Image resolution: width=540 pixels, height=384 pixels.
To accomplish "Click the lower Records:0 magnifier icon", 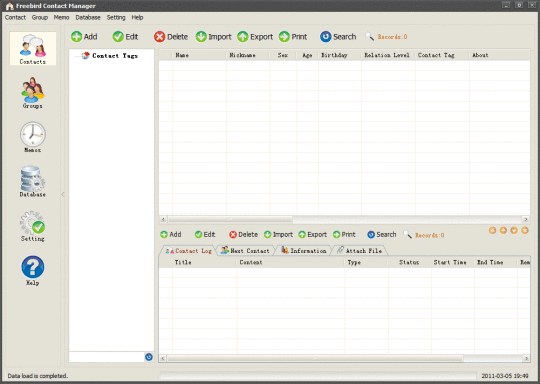I will click(x=407, y=234).
